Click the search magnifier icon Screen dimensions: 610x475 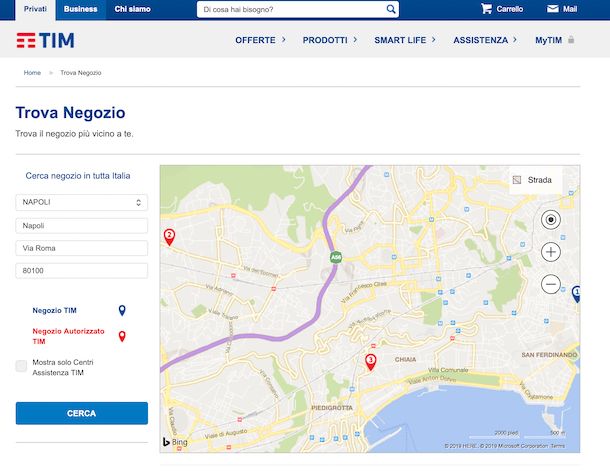click(391, 9)
